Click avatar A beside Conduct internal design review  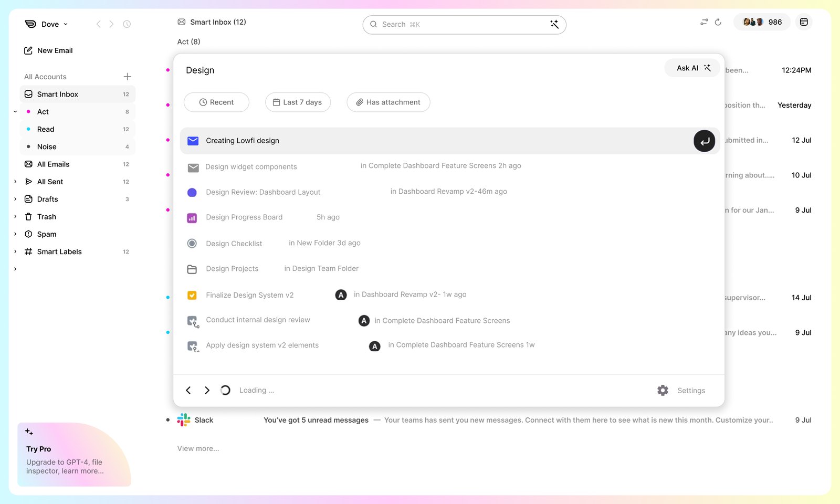364,321
